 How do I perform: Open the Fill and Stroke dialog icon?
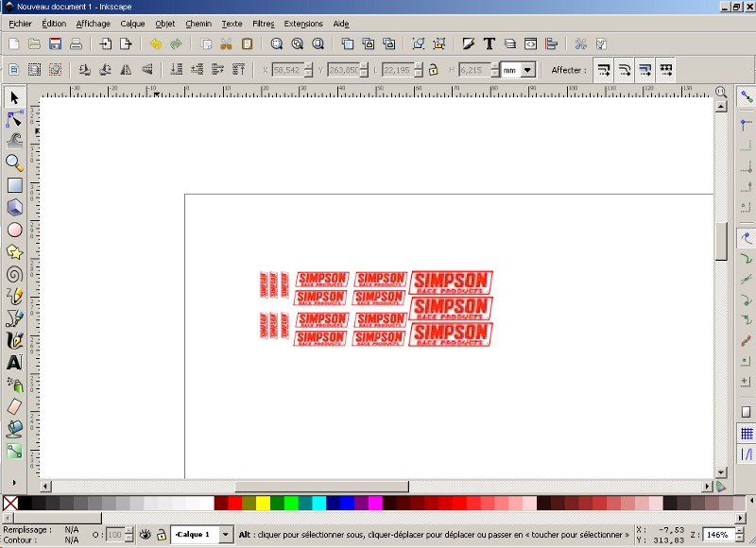pos(468,43)
